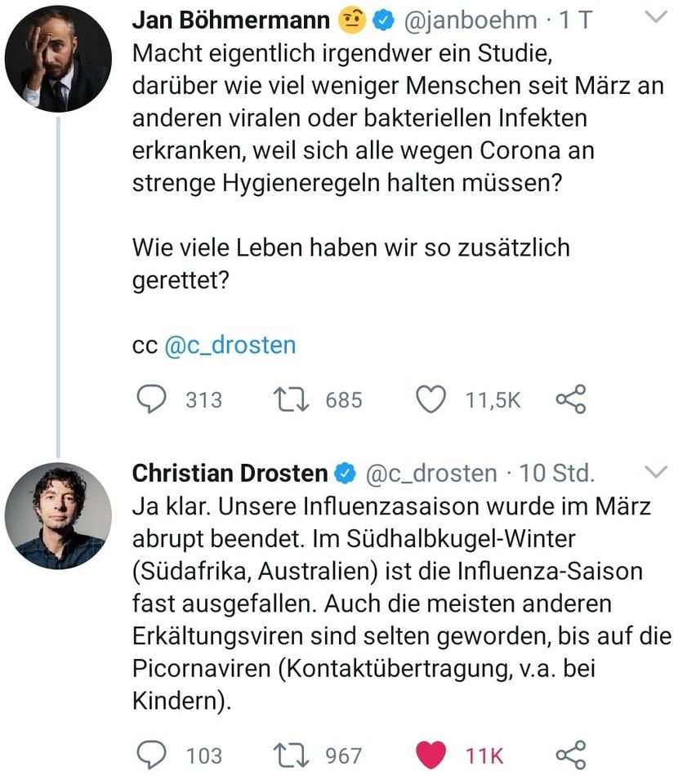Image resolution: width=678 pixels, height=784 pixels.
Task: Click the @c_drosten handle in reply header
Action: (430, 473)
